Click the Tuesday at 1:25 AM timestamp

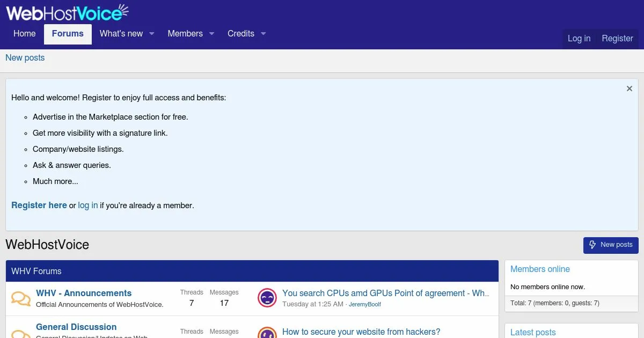313,304
